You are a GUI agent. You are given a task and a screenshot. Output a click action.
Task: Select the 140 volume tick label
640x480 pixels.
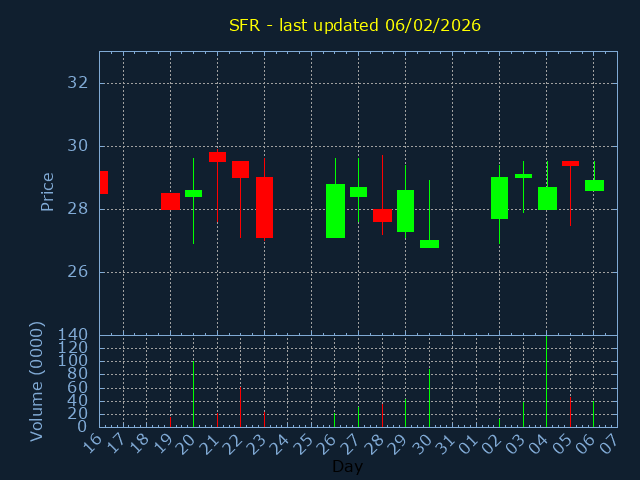(72, 335)
